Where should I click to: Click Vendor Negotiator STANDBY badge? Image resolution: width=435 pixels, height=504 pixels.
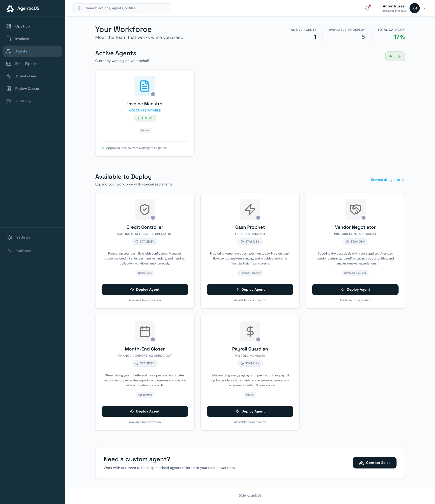click(355, 242)
